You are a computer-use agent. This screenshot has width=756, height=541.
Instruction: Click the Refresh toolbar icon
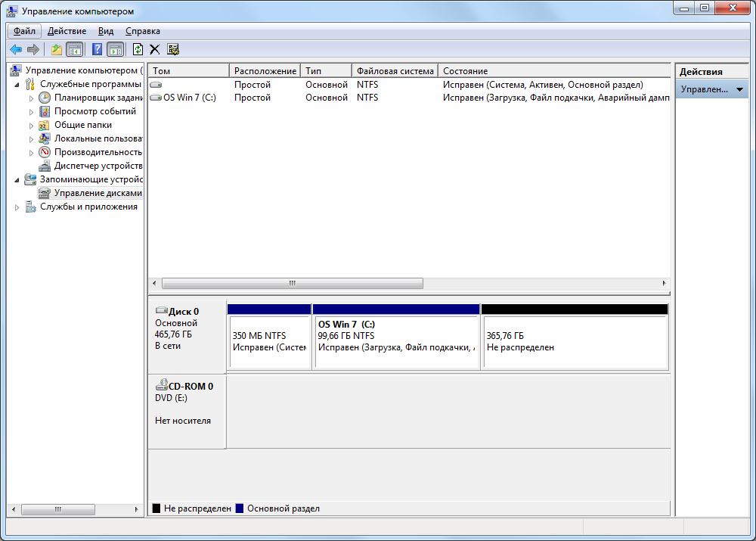pyautogui.click(x=138, y=50)
